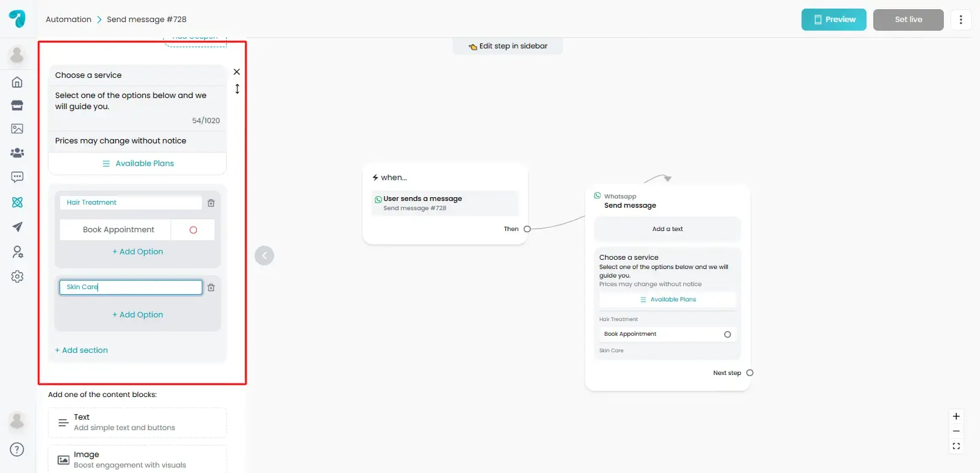980x473 pixels.
Task: Open the chat inbox sidebar icon
Action: click(17, 177)
